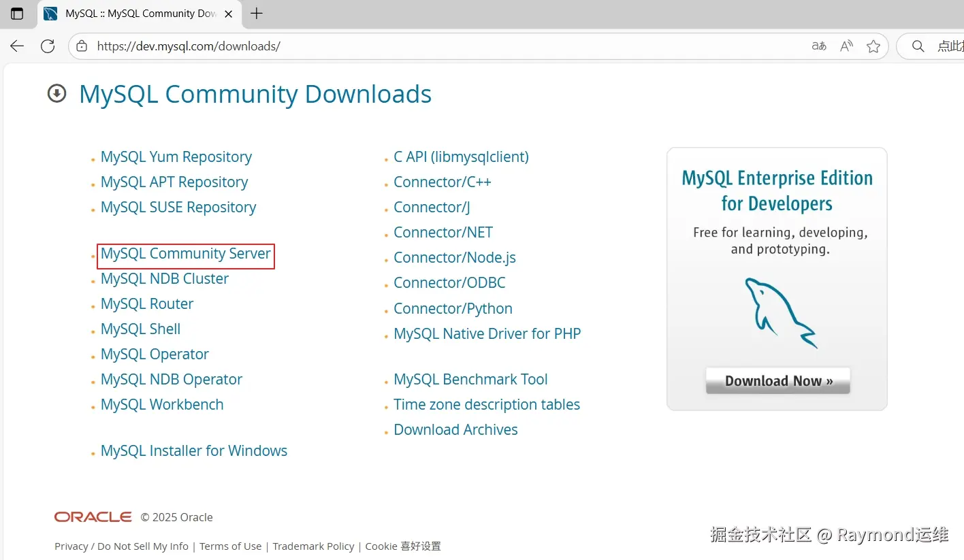Open MySQL Workbench link

(x=162, y=404)
